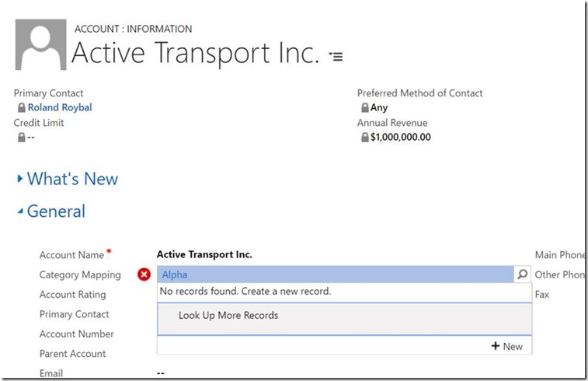Click the empty Email field value
Viewport: 588px width, 381px height.
click(161, 373)
